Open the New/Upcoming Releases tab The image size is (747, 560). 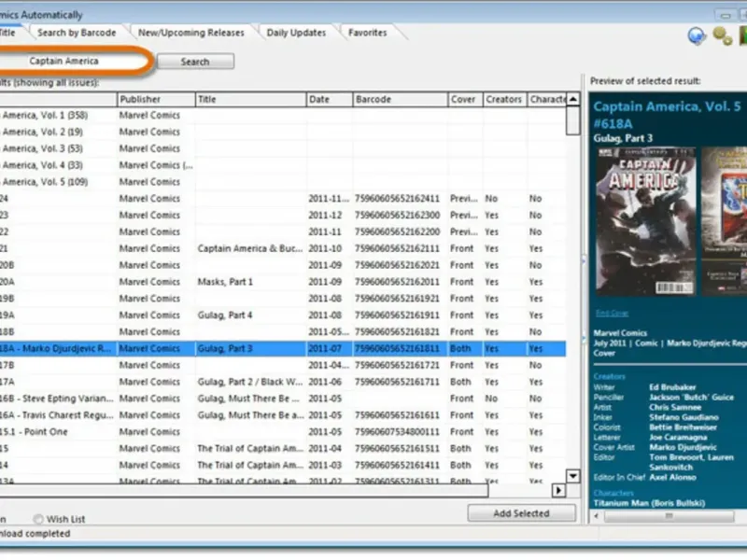tap(190, 33)
